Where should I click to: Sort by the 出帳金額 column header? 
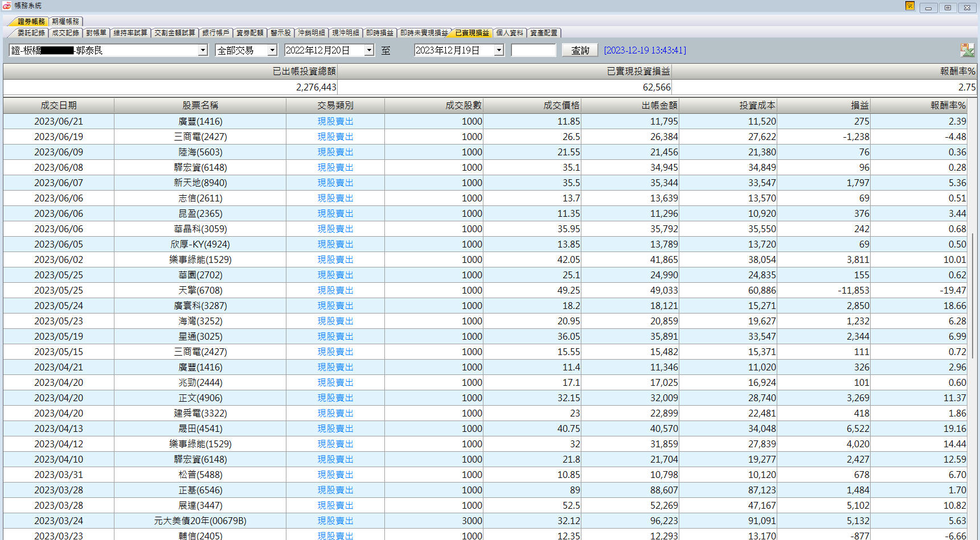[630, 105]
